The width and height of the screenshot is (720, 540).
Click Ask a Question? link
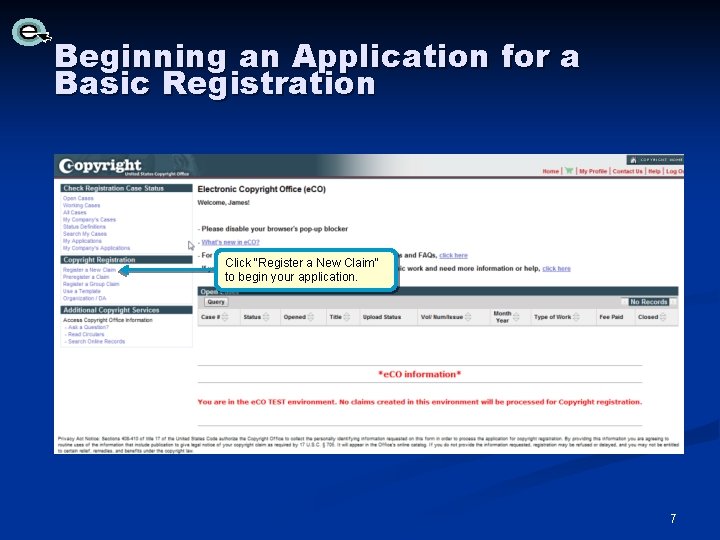[88, 327]
